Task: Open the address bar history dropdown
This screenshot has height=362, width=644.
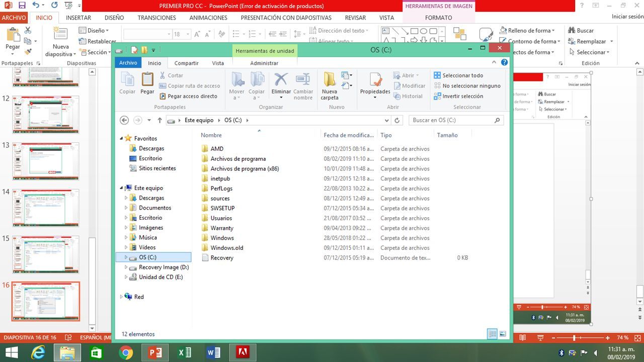Action: tap(386, 121)
